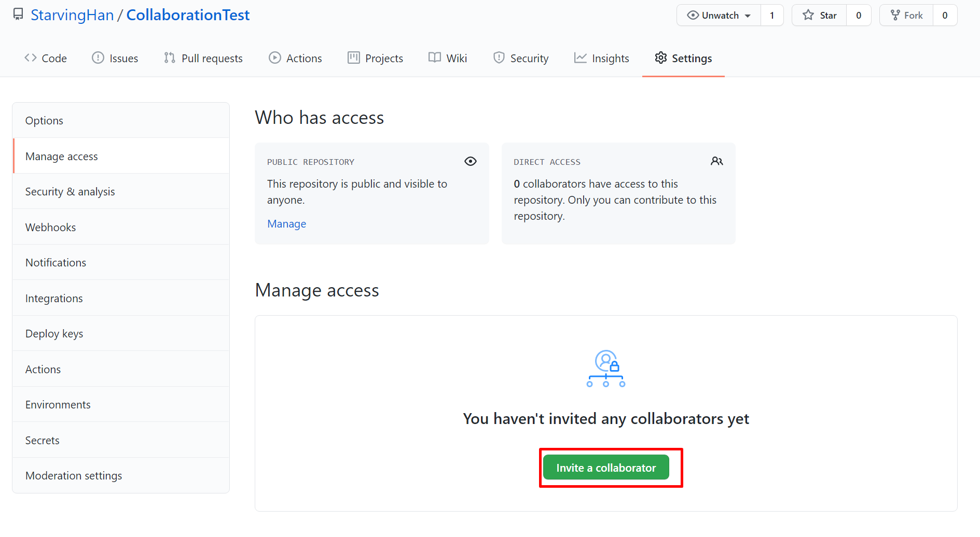Click the Wiki book icon
This screenshot has width=980, height=537.
click(x=435, y=58)
